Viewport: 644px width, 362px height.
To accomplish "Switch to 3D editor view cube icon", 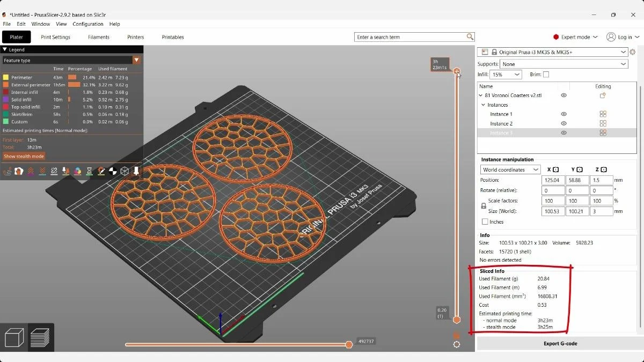I will [x=14, y=337].
